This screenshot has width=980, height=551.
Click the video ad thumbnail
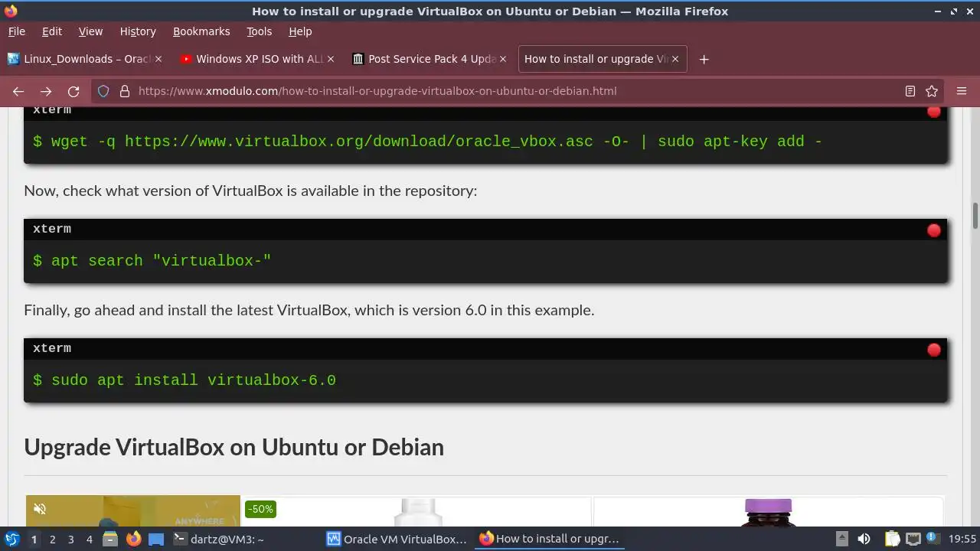pyautogui.click(x=133, y=511)
